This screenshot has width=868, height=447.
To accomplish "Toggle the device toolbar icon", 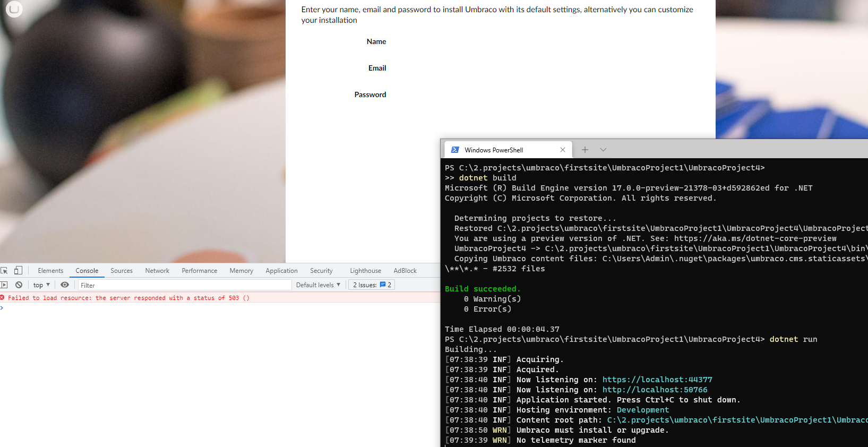I will coord(18,270).
